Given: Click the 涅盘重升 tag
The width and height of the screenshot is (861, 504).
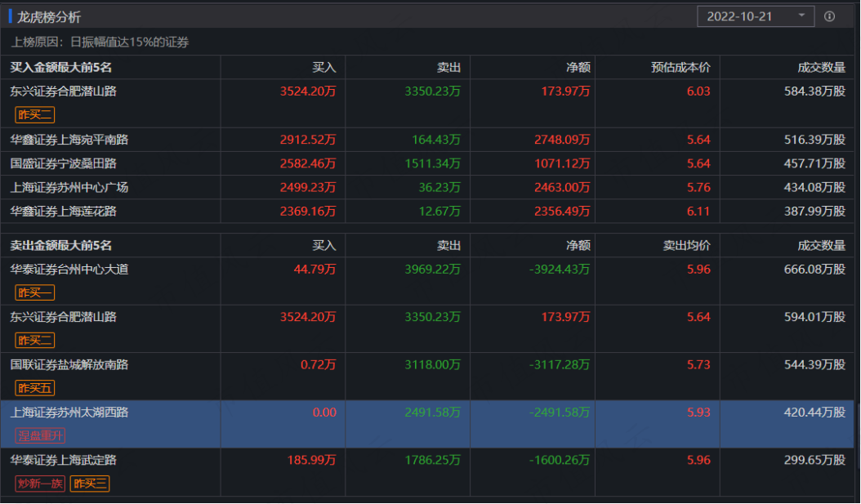Looking at the screenshot, I should pyautogui.click(x=40, y=436).
